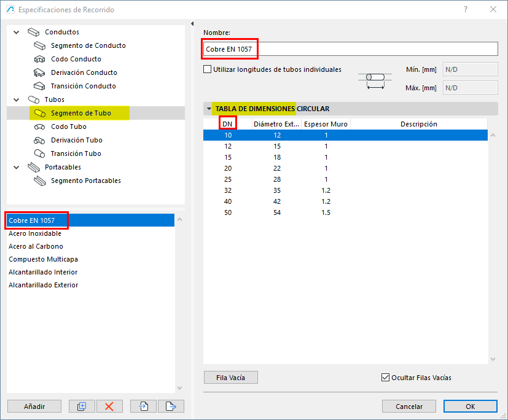This screenshot has width=508, height=420.
Task: Click the Segmento Portacables icon
Action: (39, 181)
